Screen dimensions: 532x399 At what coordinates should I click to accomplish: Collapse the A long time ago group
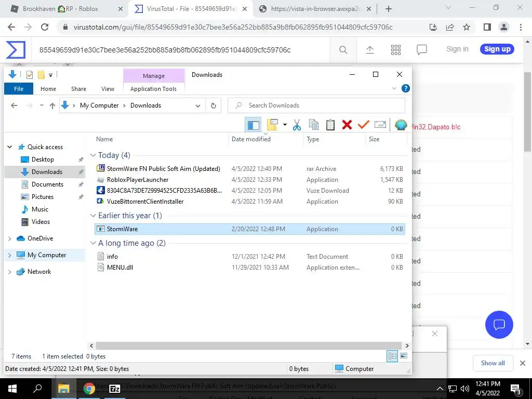[93, 243]
